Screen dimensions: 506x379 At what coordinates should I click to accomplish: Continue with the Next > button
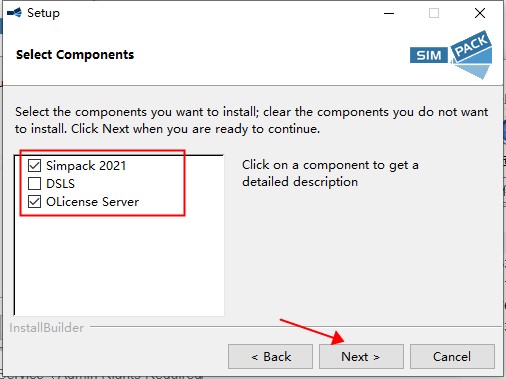tap(361, 356)
